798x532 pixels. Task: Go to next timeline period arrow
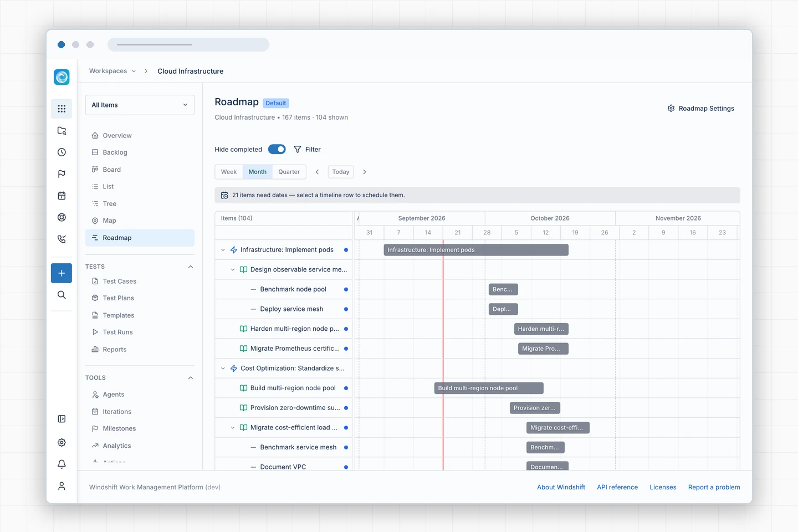(365, 172)
